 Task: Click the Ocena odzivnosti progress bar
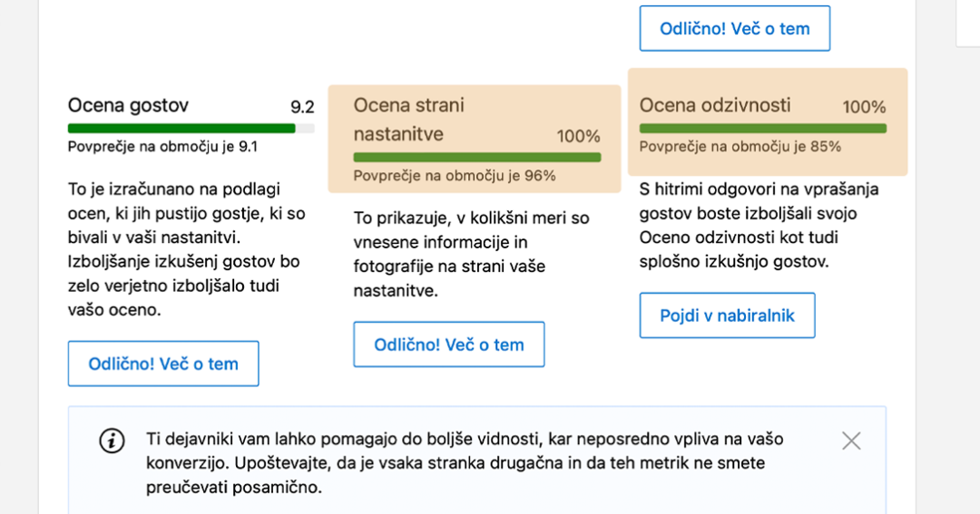(762, 129)
